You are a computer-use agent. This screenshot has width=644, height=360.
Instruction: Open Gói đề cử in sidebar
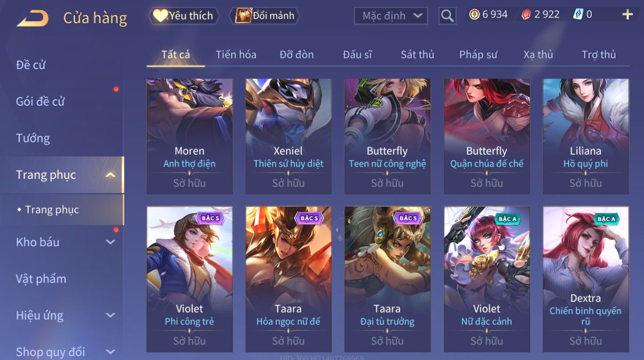click(x=40, y=102)
